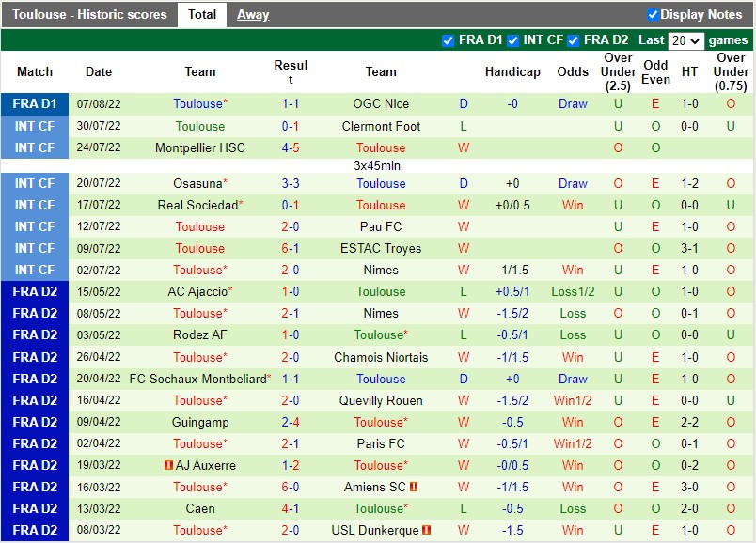Switch to the Away tab
Screen dimensions: 756x543
coord(253,15)
